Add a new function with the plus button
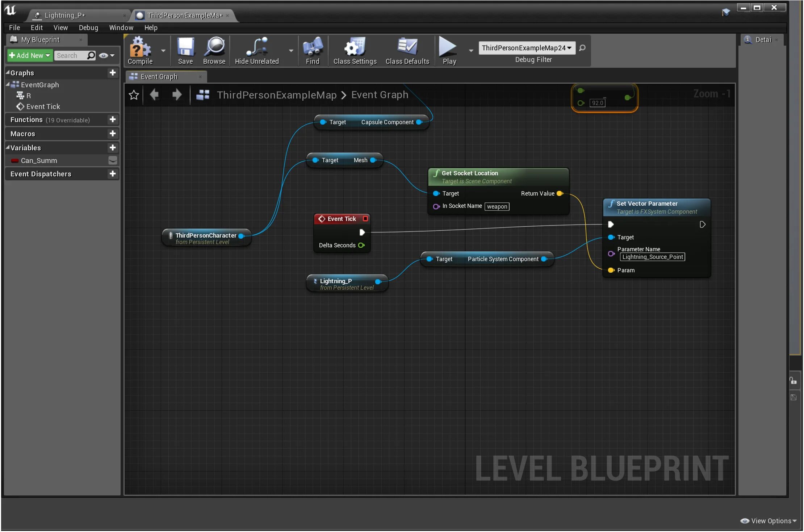 (113, 120)
